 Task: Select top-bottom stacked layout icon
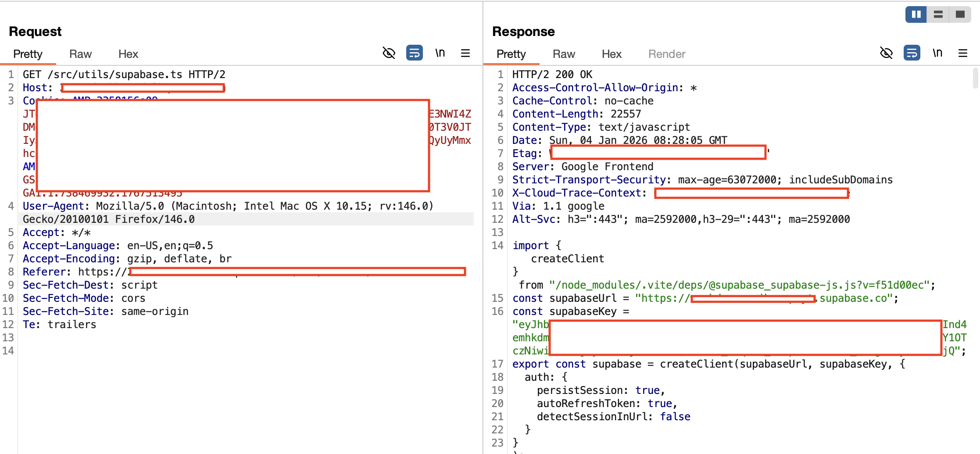click(x=938, y=14)
